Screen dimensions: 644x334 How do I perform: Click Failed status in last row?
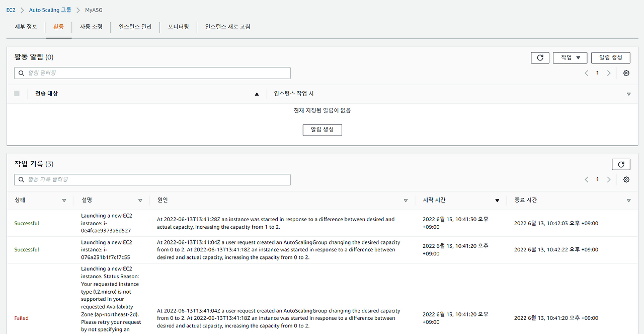click(x=22, y=318)
